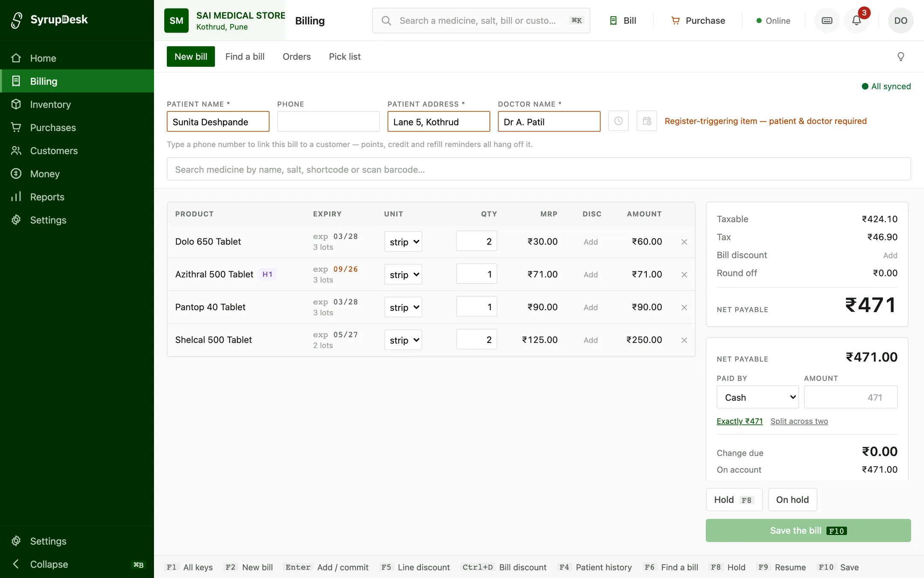The width and height of the screenshot is (924, 578).
Task: Open Purchases from the sidebar
Action: pyautogui.click(x=77, y=127)
